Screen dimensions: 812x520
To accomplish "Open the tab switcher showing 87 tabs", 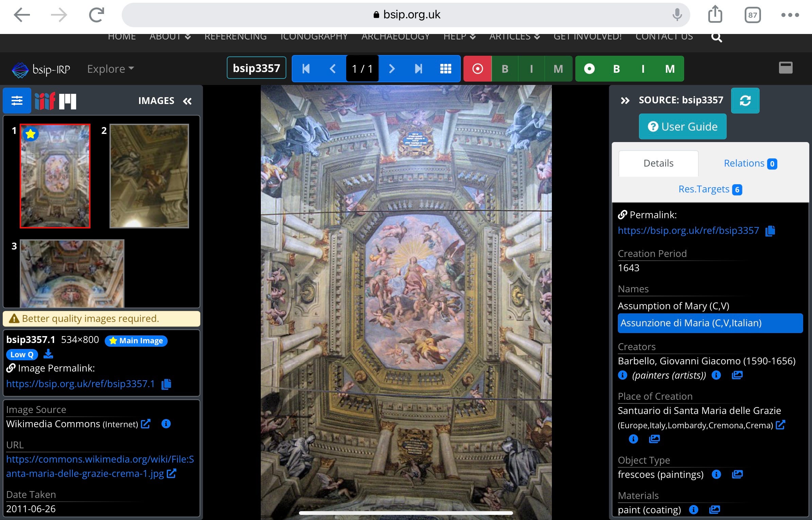I will click(752, 15).
